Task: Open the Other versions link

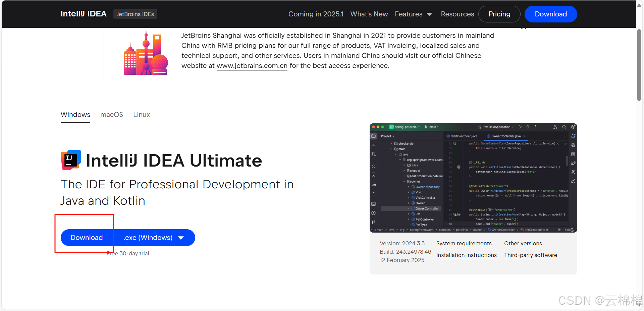Action: (x=523, y=244)
